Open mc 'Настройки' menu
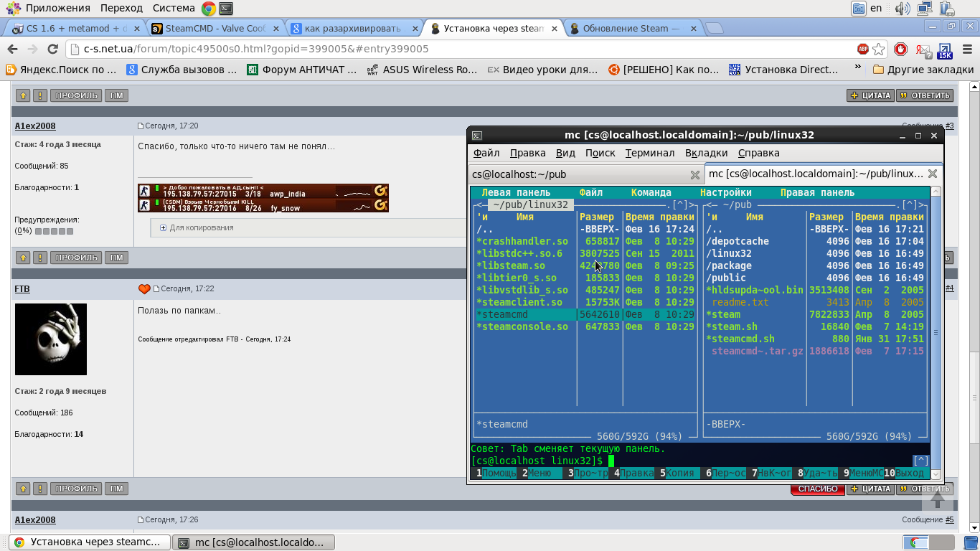The height and width of the screenshot is (551, 980). (x=726, y=192)
